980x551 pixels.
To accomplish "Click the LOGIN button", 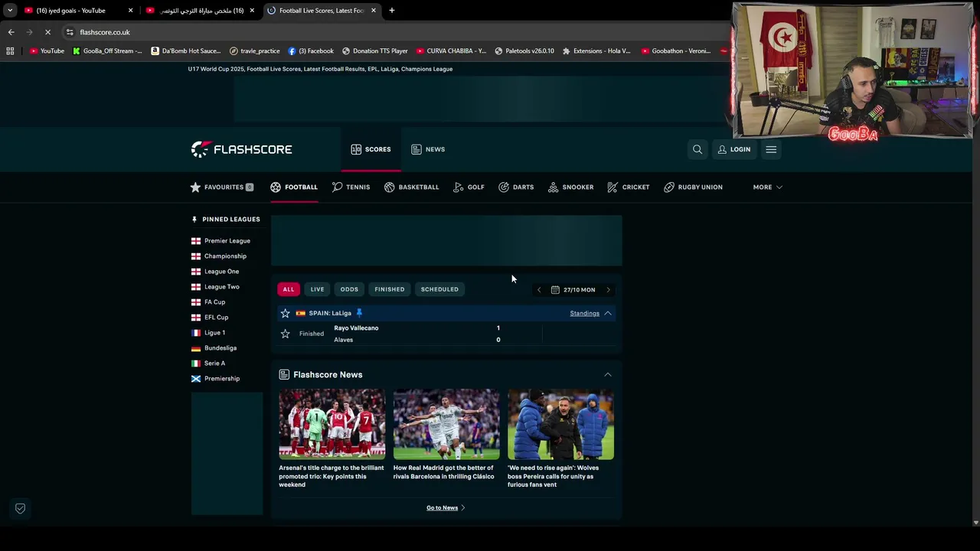I will 733,149.
